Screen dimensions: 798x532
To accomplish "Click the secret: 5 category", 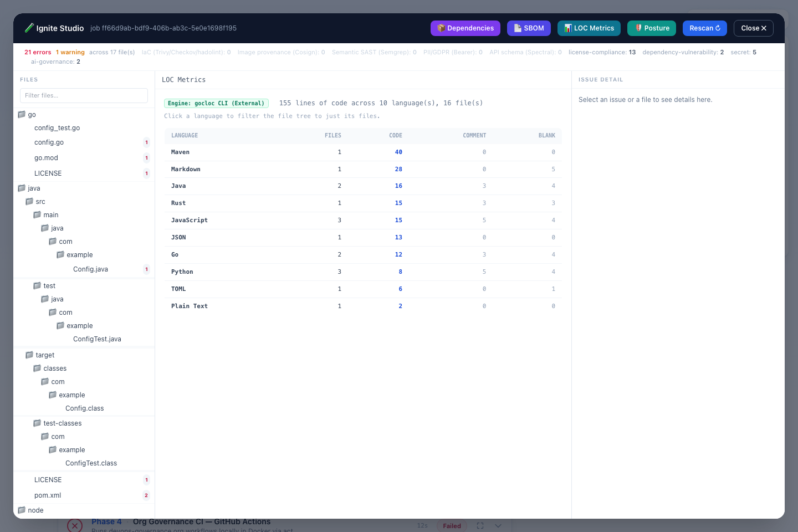I will tap(743, 52).
